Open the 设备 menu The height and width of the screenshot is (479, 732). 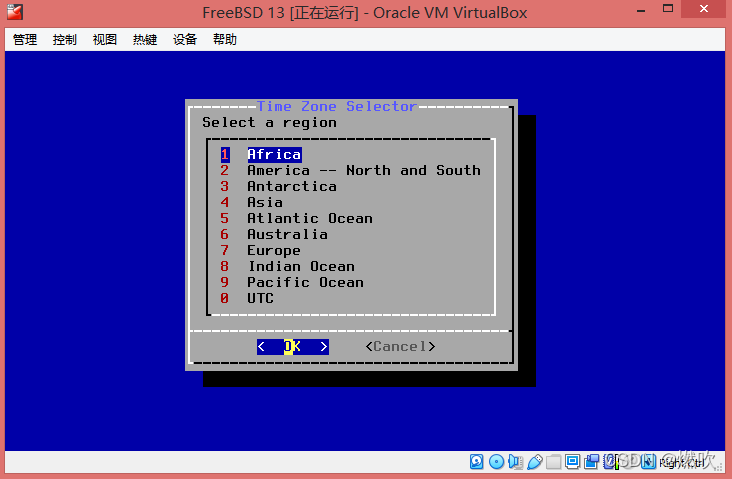pyautogui.click(x=185, y=40)
